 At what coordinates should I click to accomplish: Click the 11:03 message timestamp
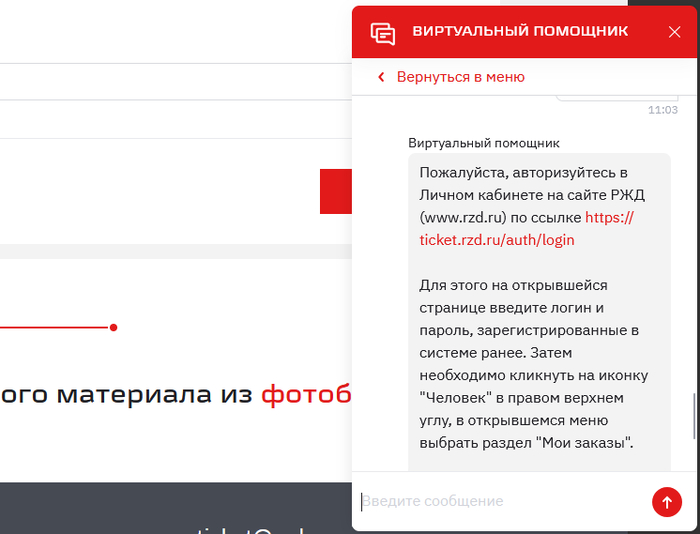coord(662,110)
